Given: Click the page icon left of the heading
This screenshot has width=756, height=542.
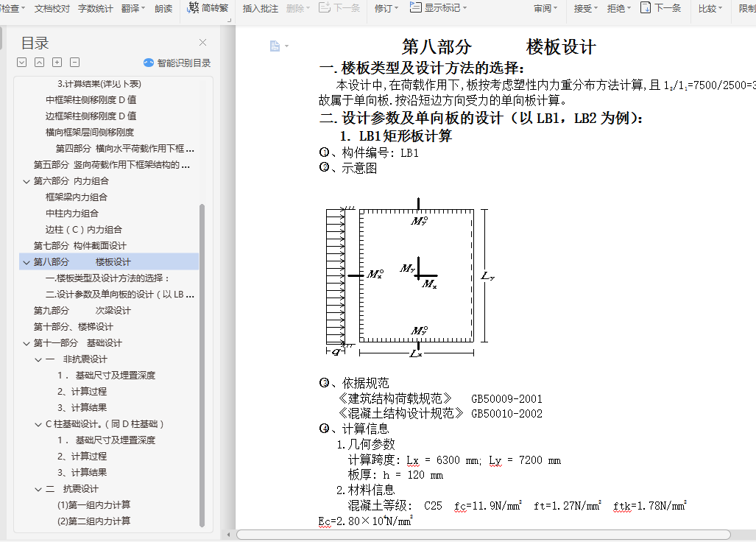Looking at the screenshot, I should point(275,46).
